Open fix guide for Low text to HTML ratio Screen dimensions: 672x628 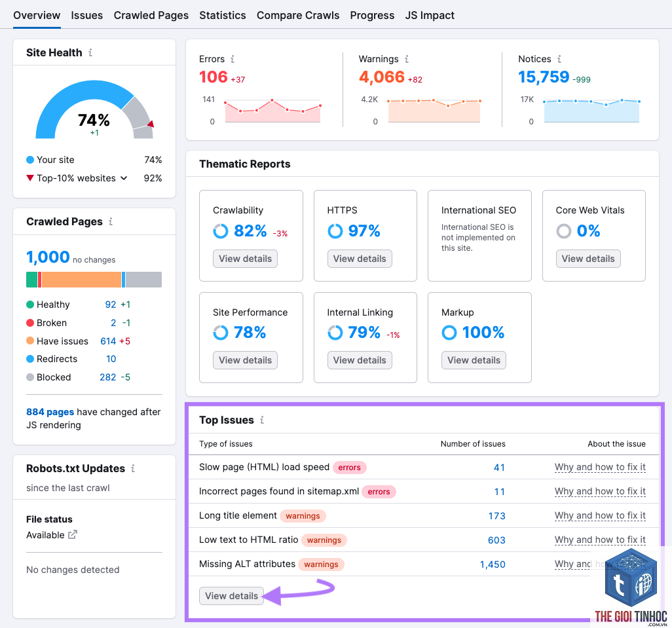click(x=600, y=540)
